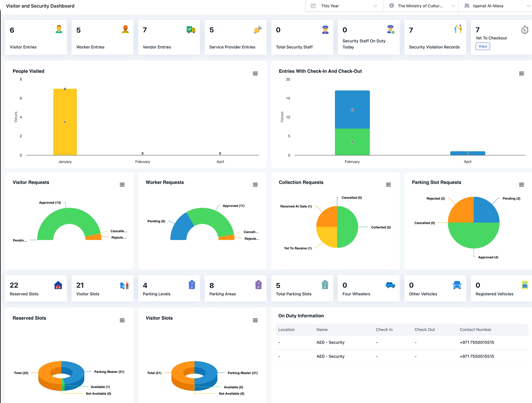Click the Collected (2) chart label

pos(381,227)
